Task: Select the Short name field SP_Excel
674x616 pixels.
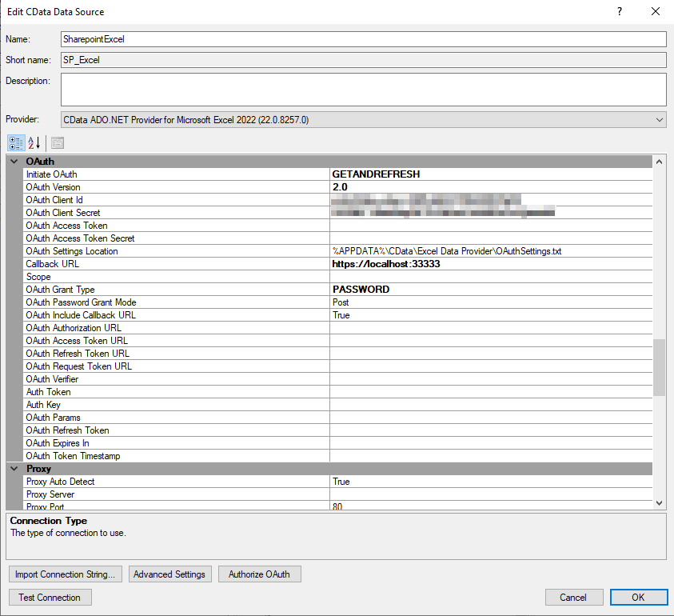Action: (x=364, y=60)
